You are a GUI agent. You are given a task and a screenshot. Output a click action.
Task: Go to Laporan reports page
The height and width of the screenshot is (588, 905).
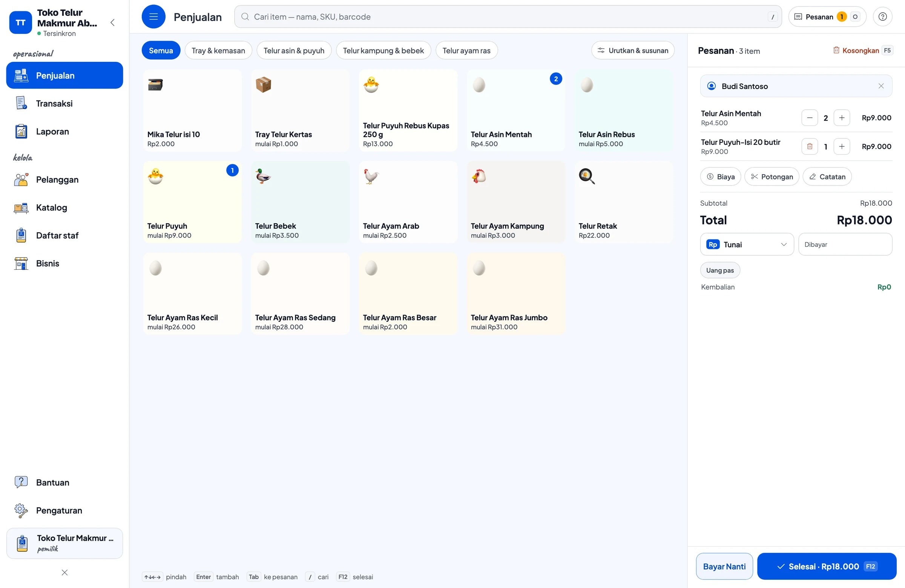64,132
